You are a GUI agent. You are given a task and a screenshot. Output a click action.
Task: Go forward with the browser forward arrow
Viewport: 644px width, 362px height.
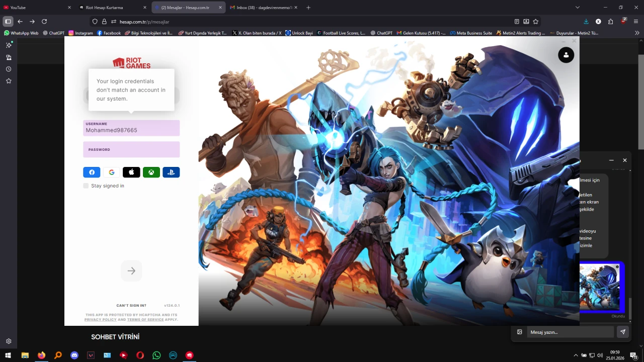pyautogui.click(x=32, y=22)
